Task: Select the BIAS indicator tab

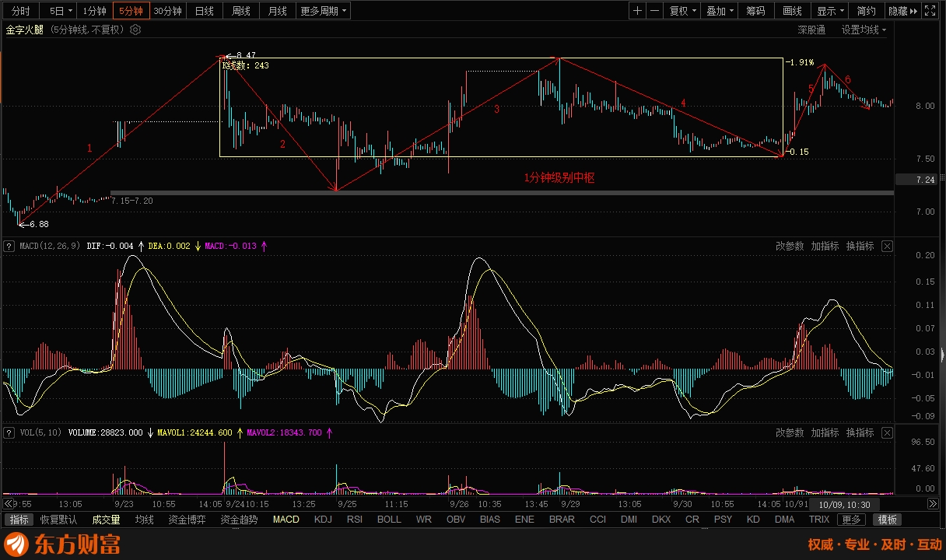Action: click(490, 520)
